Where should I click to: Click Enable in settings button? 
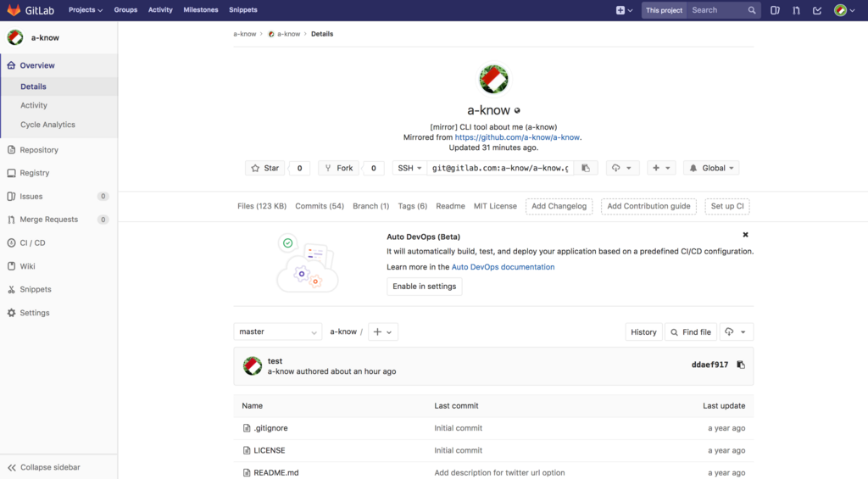[424, 287]
